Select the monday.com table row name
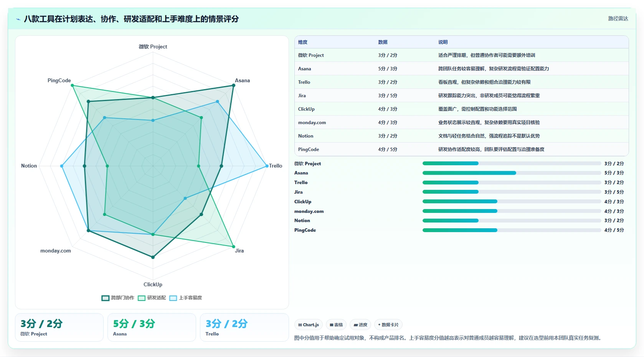Image resolution: width=644 pixels, height=357 pixels. click(x=312, y=123)
